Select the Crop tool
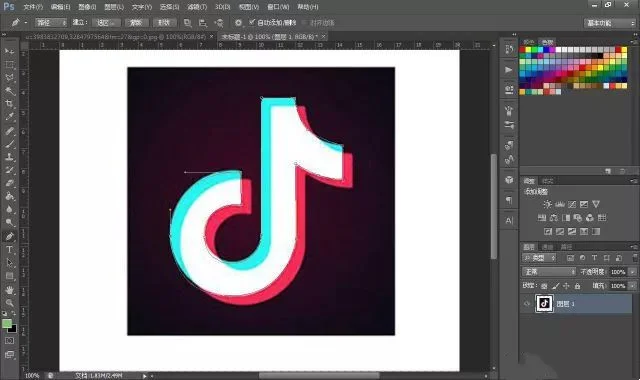The height and width of the screenshot is (380, 640). [9, 104]
